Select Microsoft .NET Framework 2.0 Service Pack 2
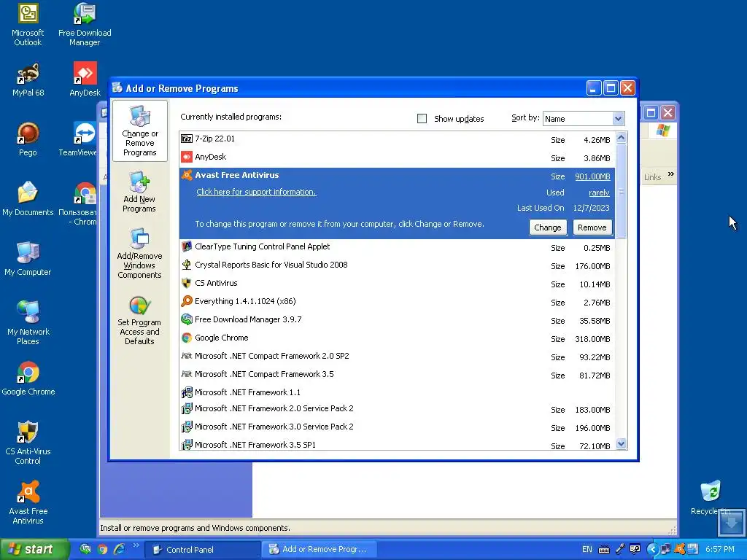The image size is (747, 560). [398, 408]
